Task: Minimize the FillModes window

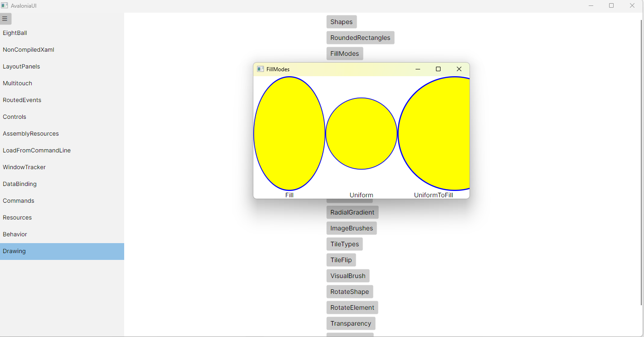Action: pyautogui.click(x=418, y=69)
